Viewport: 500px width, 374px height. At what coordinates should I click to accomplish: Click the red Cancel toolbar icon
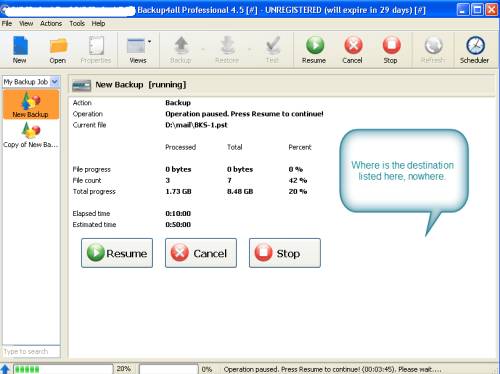(x=353, y=45)
